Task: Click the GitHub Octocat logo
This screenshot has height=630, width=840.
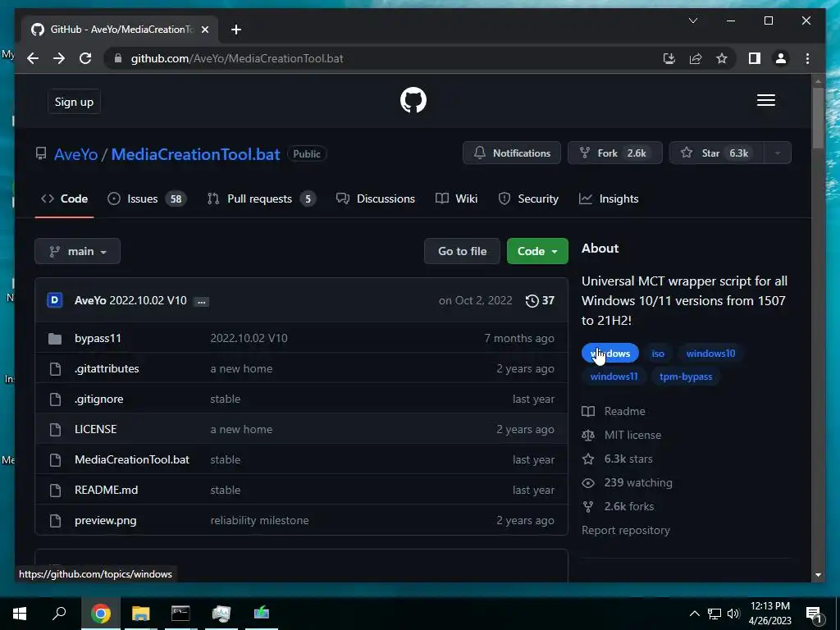Action: [x=413, y=100]
